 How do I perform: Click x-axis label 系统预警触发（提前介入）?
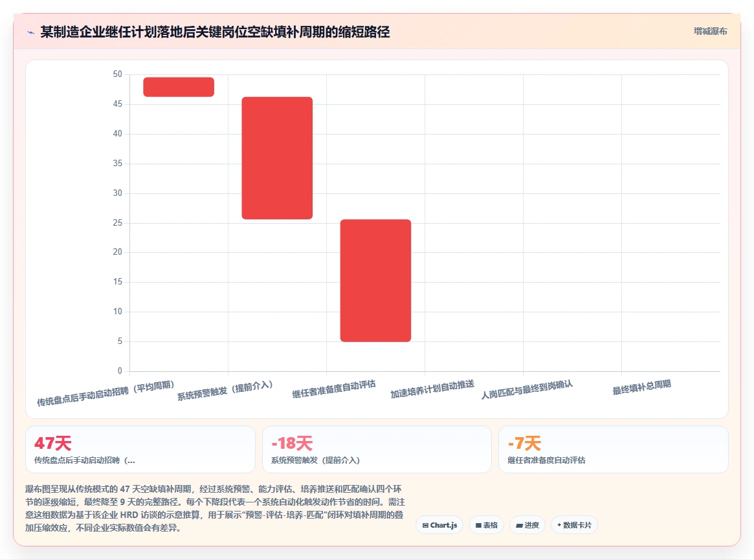tap(225, 391)
